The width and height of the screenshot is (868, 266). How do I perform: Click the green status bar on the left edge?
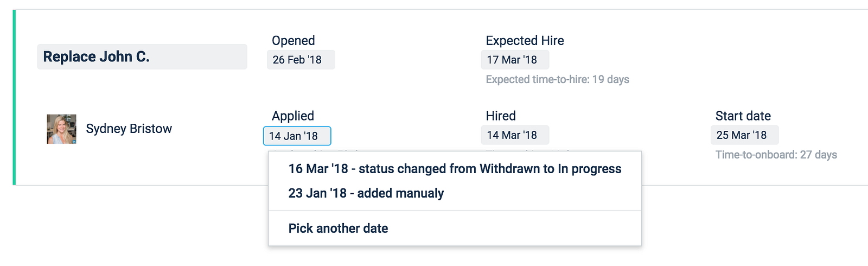tap(14, 97)
